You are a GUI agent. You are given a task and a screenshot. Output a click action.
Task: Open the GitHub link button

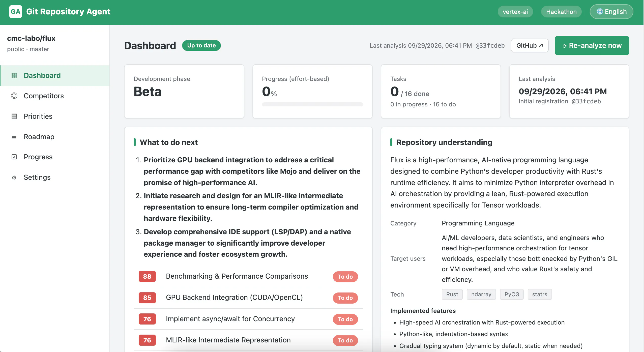coord(530,45)
